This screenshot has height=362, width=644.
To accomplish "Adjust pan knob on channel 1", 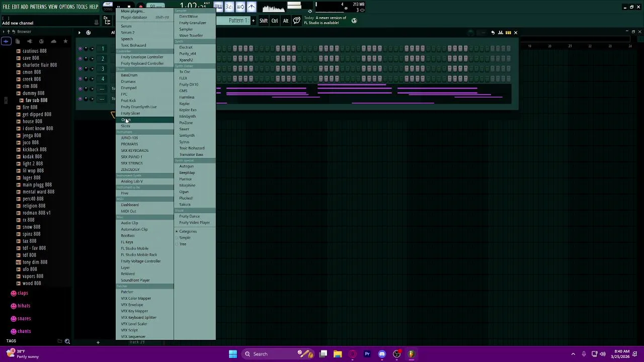I will point(86,49).
